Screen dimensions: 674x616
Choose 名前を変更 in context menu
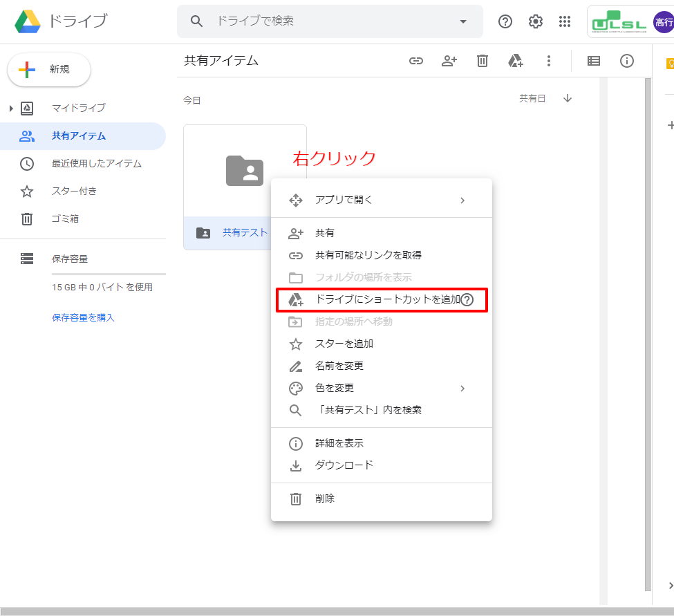tap(382, 366)
